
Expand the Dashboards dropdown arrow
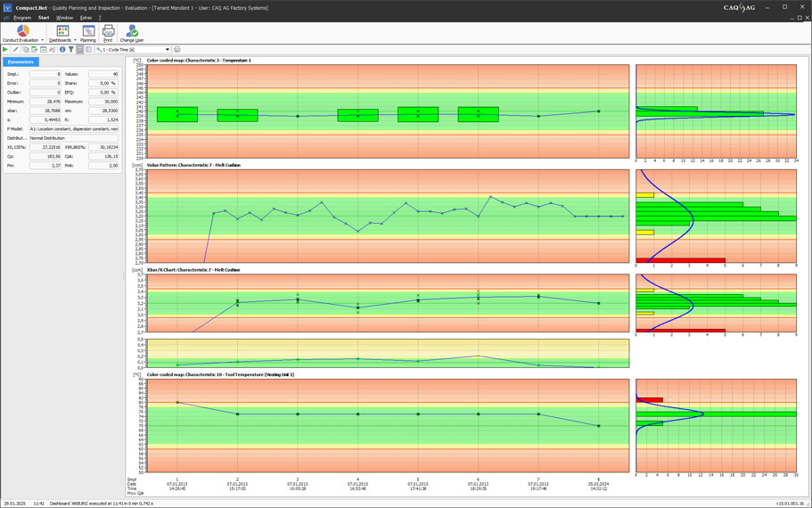tap(75, 40)
